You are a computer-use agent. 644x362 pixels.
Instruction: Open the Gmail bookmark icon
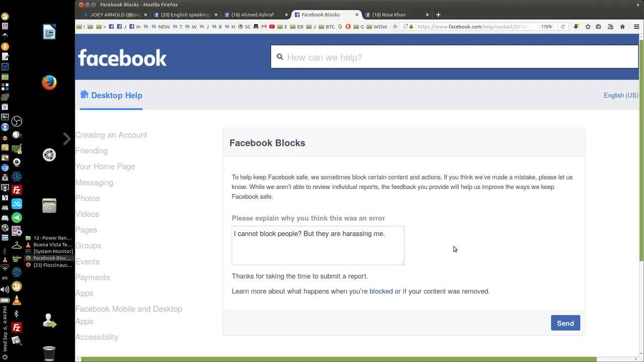[264, 27]
